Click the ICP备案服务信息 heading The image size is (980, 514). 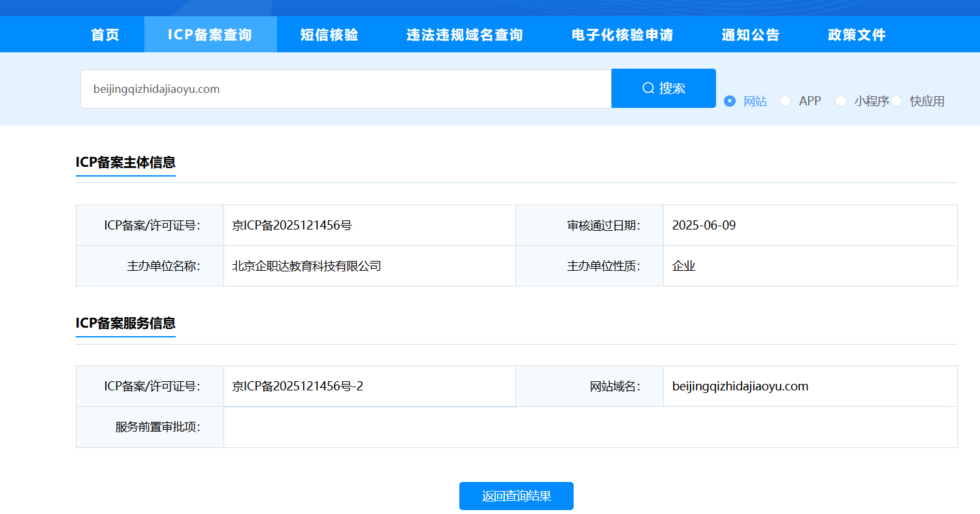coord(125,323)
